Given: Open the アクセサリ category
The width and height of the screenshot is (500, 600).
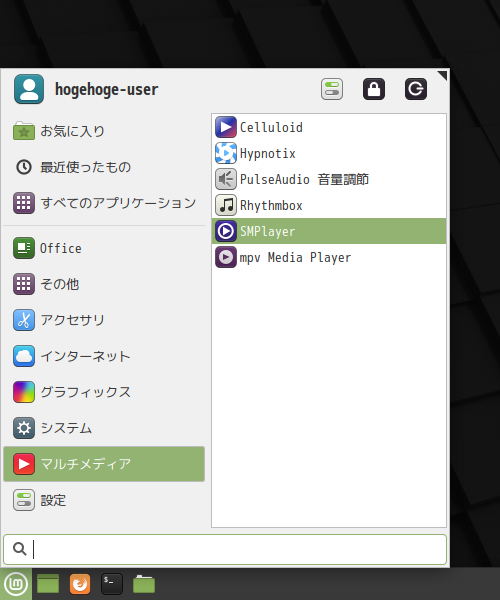Looking at the screenshot, I should tap(72, 320).
